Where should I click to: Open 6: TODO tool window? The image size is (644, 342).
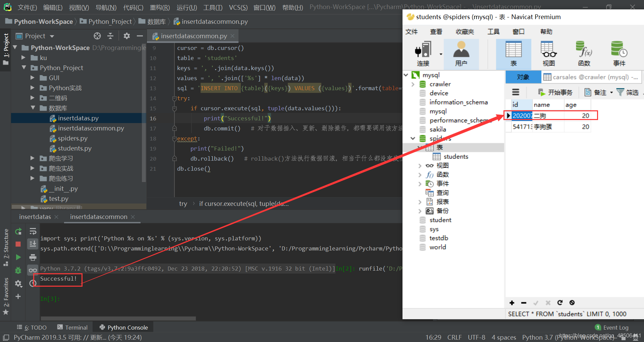pyautogui.click(x=32, y=328)
